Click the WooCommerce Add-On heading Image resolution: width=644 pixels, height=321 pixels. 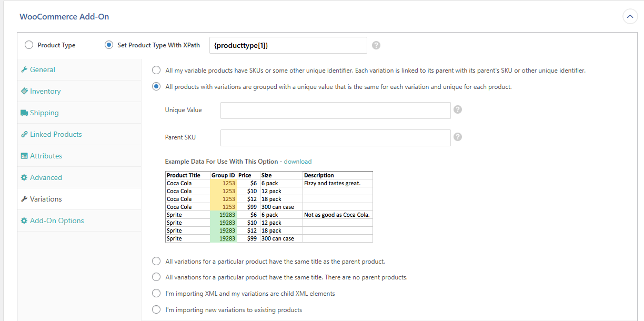[x=64, y=16]
